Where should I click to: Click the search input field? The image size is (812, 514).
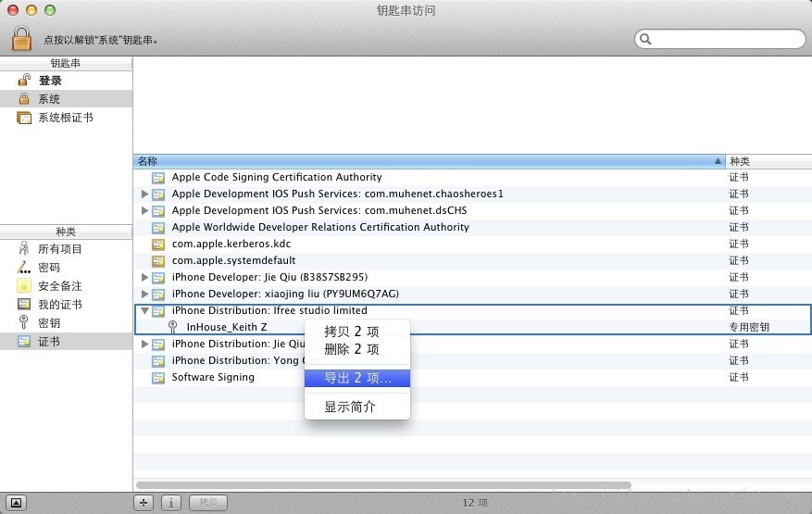click(719, 39)
